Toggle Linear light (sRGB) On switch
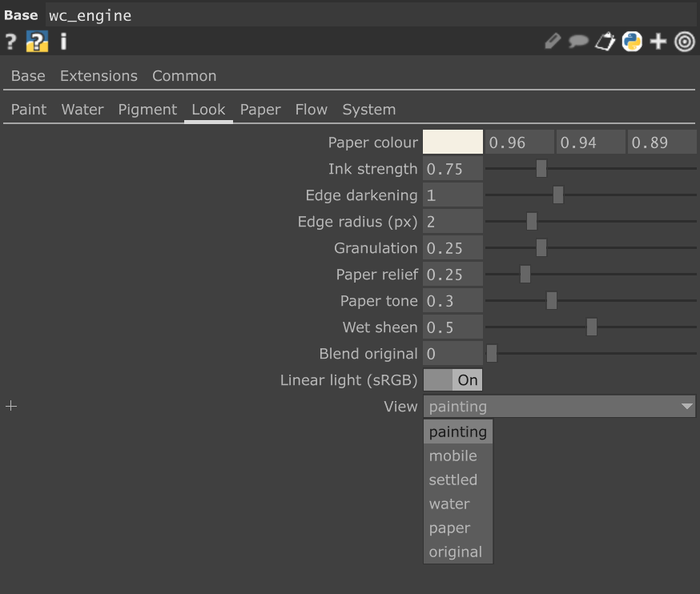This screenshot has height=594, width=700. 453,380
